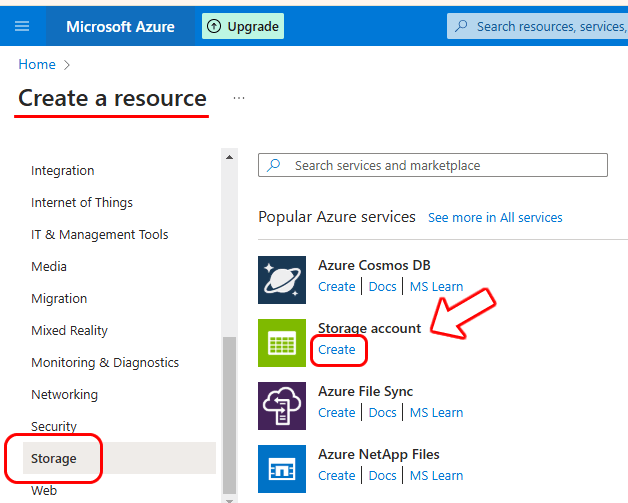Click the green Storage account icon

[x=282, y=343]
